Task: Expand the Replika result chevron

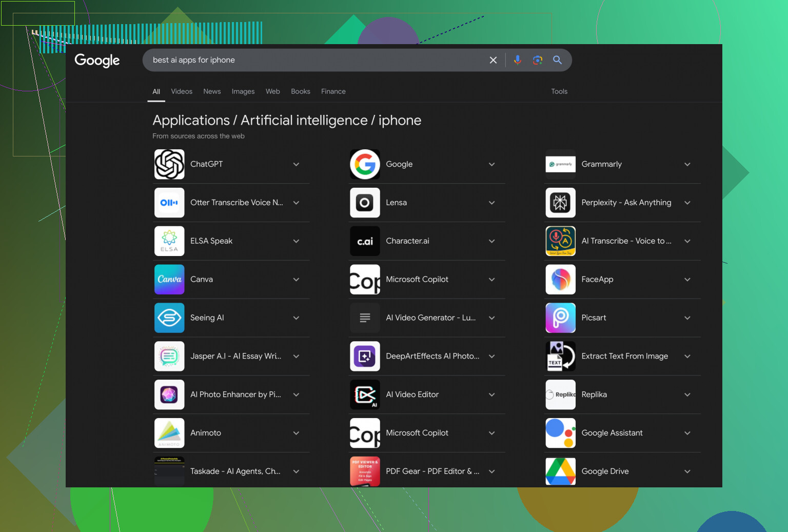Action: pyautogui.click(x=687, y=395)
